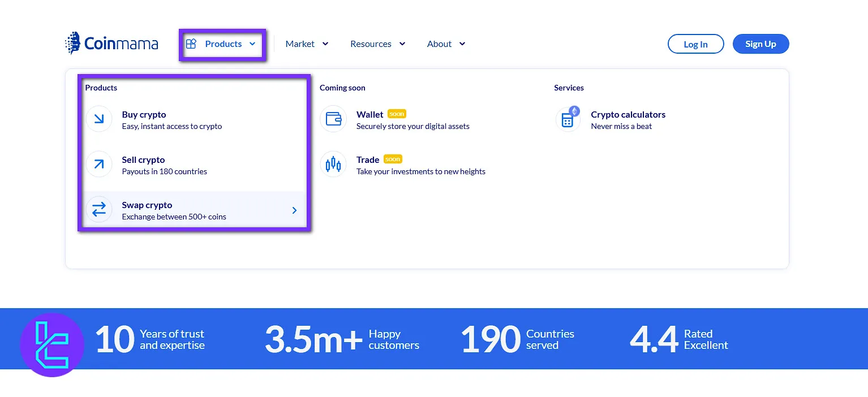Click the 'Coming soon' column heading
Image resolution: width=868 pixels, height=397 pixels.
pyautogui.click(x=342, y=88)
